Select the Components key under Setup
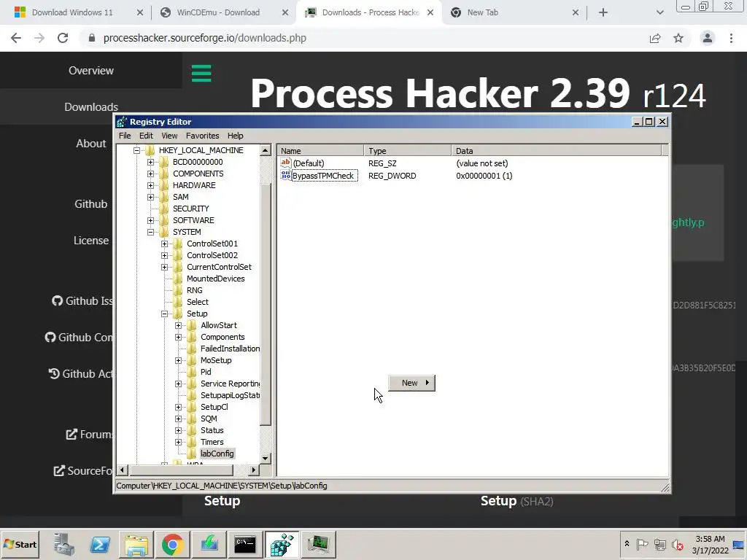The width and height of the screenshot is (747, 560). pos(222,337)
